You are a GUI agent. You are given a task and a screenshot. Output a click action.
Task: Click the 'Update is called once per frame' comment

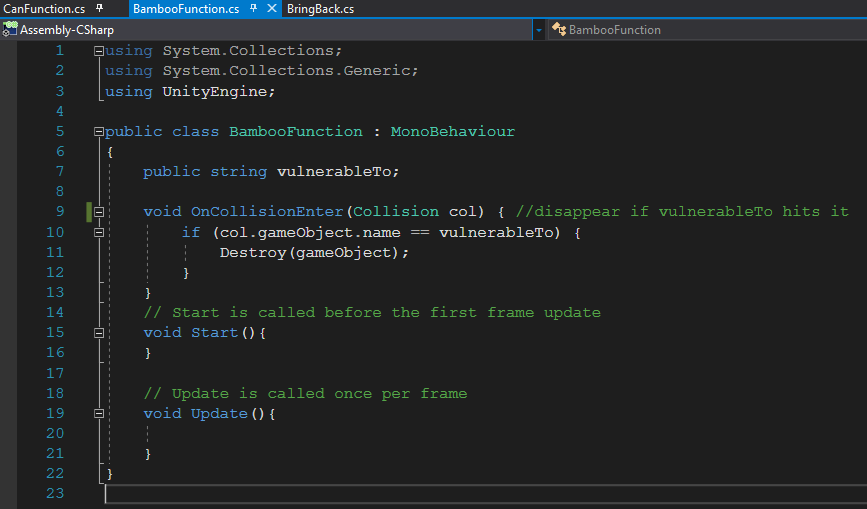pyautogui.click(x=305, y=393)
